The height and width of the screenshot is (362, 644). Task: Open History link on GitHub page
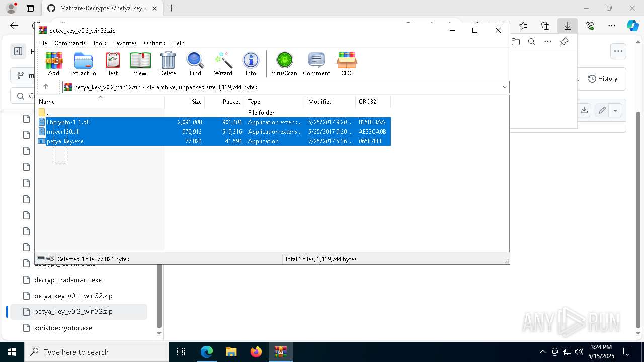(x=602, y=79)
